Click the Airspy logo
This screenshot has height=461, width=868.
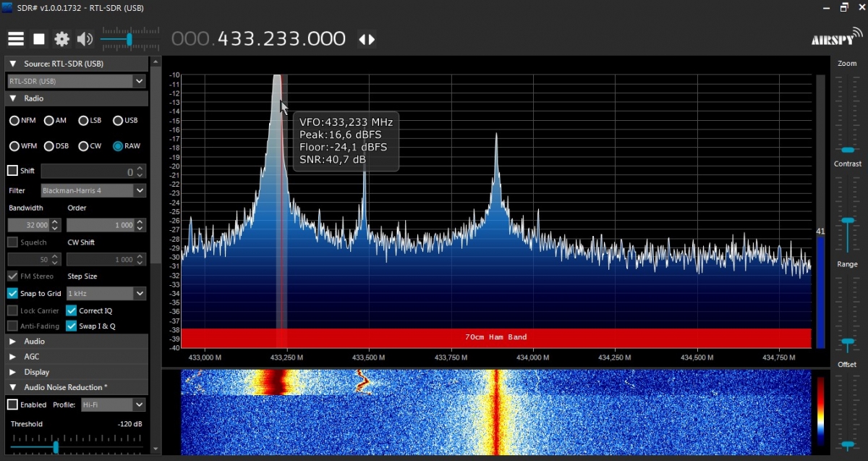(x=836, y=38)
